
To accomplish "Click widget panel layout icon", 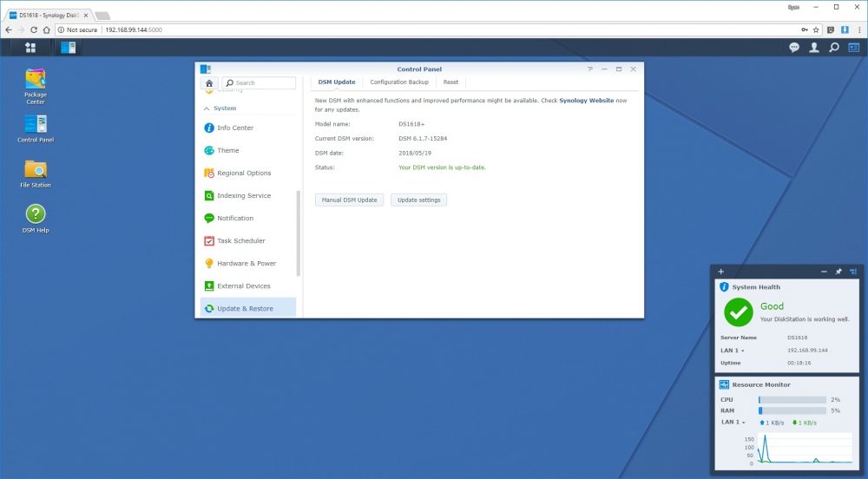I will coord(853,272).
